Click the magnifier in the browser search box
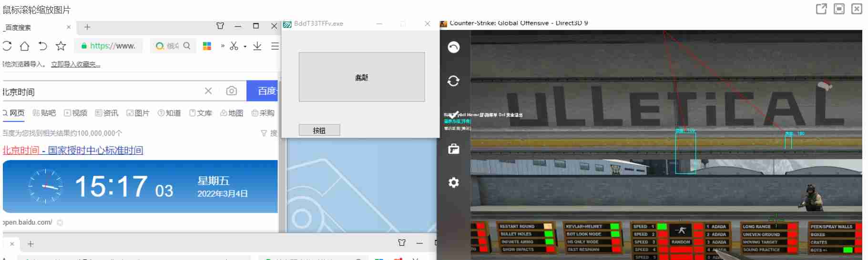 187,46
